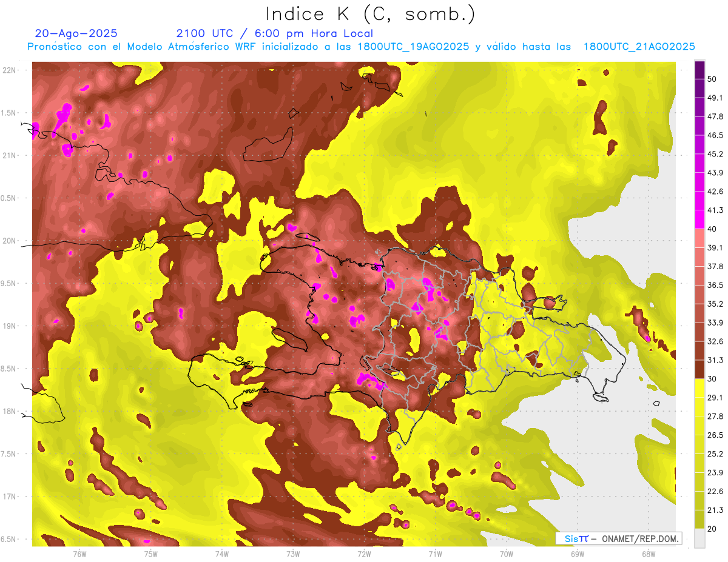Screen dimensions: 728x562
Task: Click the light gray swatch below value 20
Action: 699,538
